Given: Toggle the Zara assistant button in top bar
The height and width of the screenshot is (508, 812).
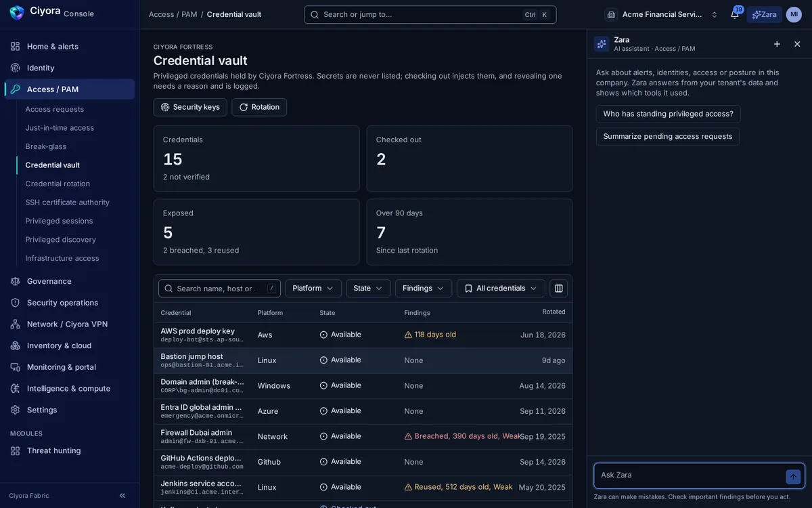Looking at the screenshot, I should (x=764, y=14).
